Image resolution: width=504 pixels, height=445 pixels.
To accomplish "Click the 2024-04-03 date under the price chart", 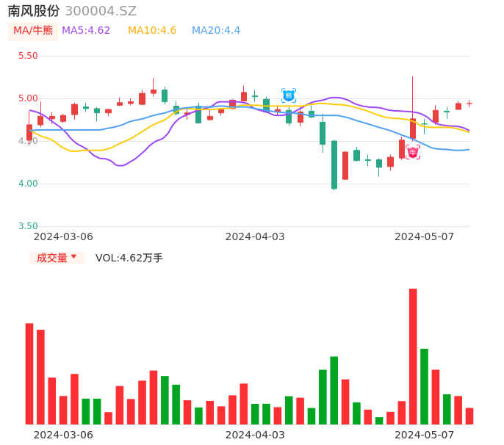I will click(255, 236).
